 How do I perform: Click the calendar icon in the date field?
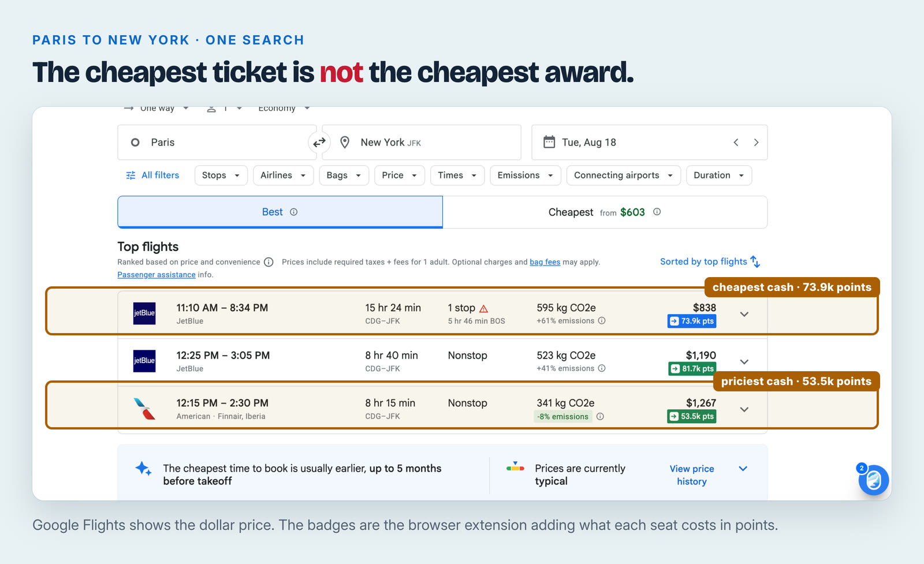coord(549,142)
